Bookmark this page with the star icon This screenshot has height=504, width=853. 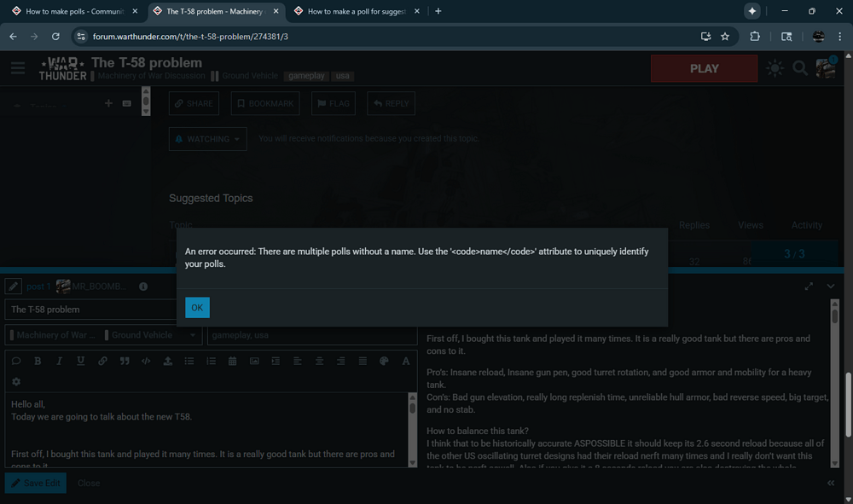pyautogui.click(x=725, y=37)
